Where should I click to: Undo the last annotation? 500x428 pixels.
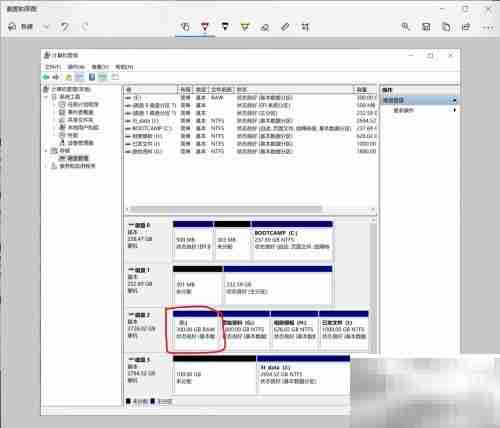pos(65,27)
